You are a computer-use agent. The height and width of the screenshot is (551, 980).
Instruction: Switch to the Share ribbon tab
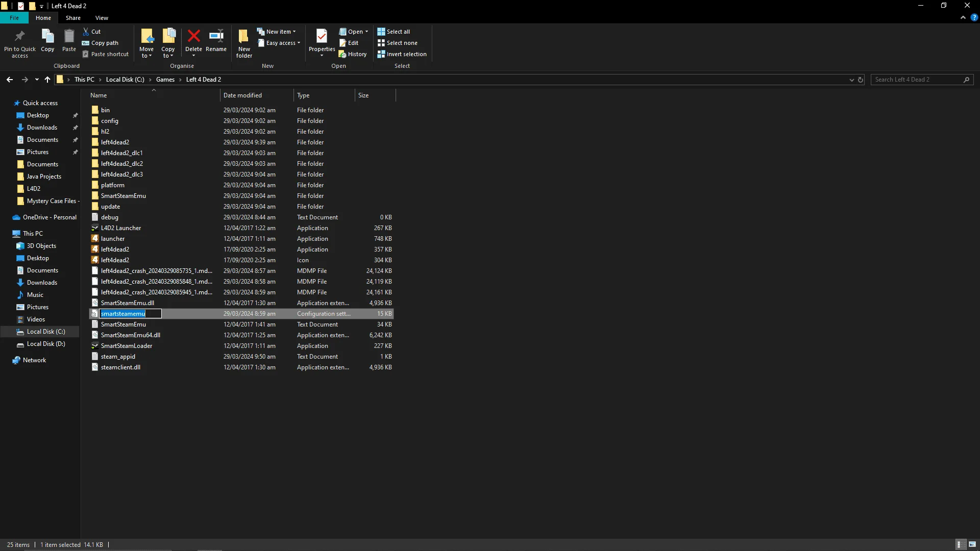click(x=73, y=18)
